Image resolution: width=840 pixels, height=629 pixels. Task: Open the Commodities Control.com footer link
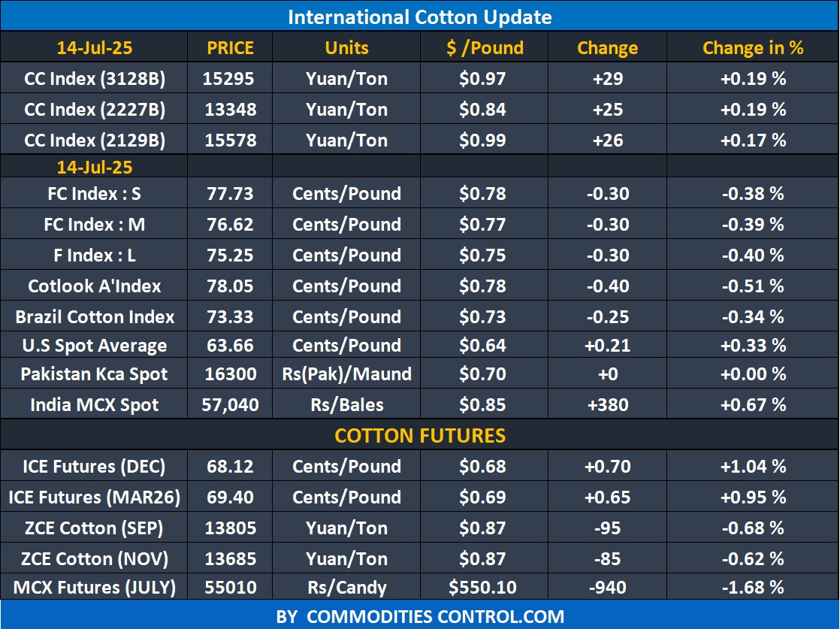(419, 617)
